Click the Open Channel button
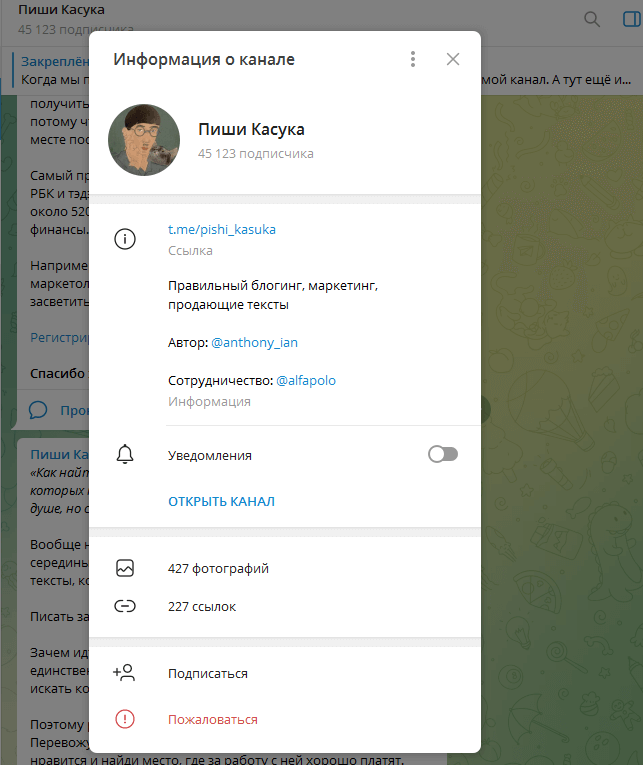The width and height of the screenshot is (643, 765). (221, 501)
